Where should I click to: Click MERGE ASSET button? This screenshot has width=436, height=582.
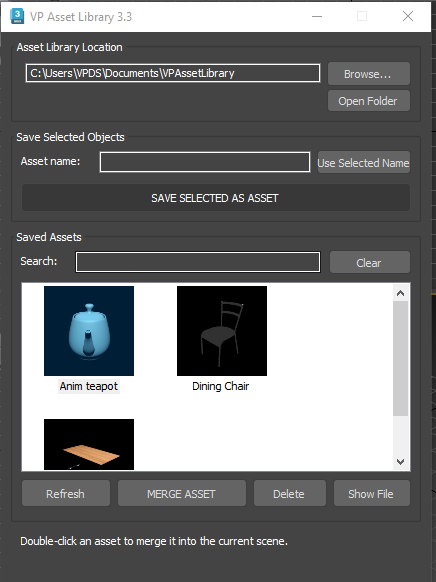click(x=182, y=493)
